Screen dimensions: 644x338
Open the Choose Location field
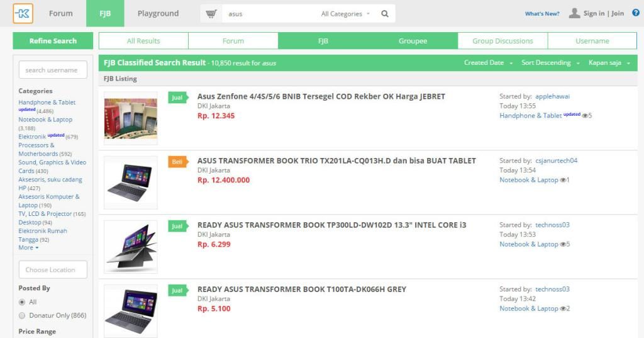[53, 270]
